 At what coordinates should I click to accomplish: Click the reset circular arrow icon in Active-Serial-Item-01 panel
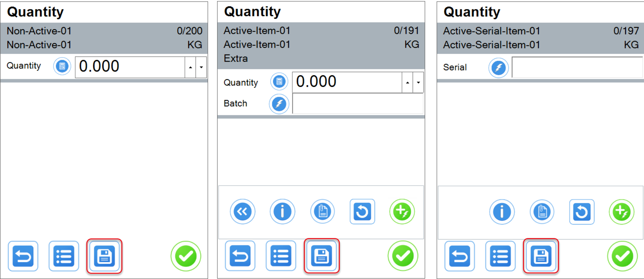[x=582, y=212]
